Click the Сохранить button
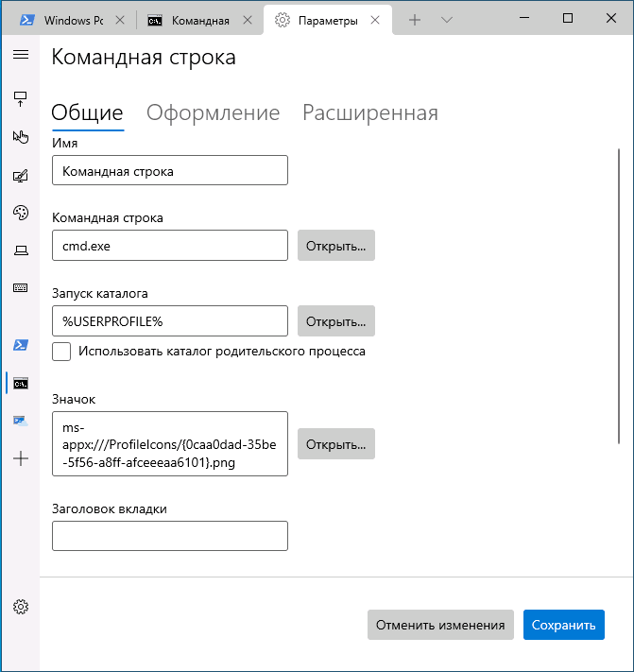 click(564, 625)
